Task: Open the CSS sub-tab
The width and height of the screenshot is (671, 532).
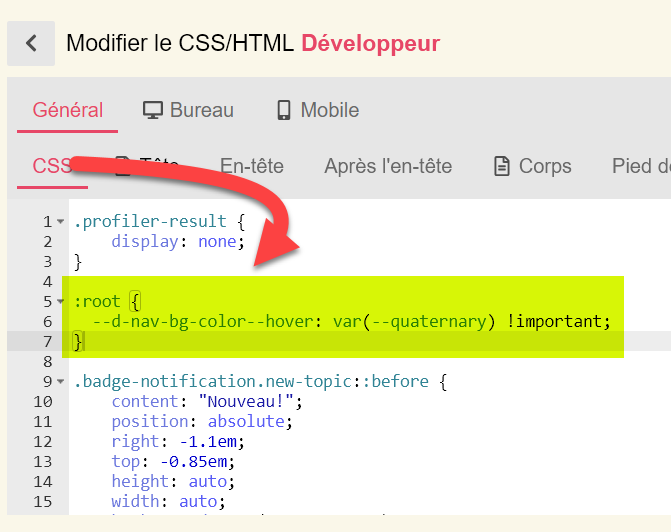Action: (52, 166)
